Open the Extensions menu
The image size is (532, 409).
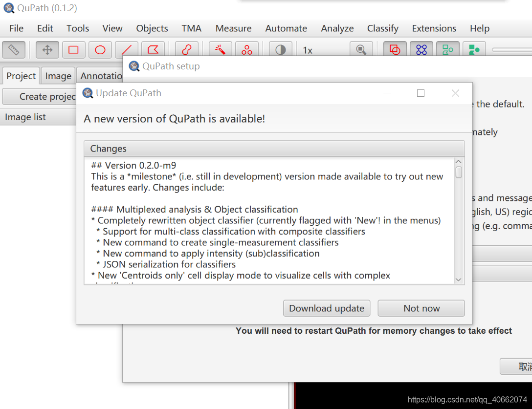(x=434, y=28)
